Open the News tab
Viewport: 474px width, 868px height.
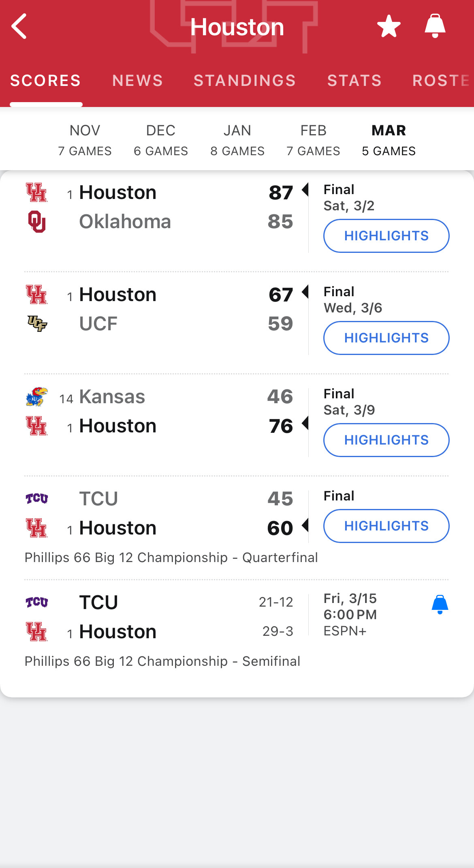click(x=137, y=81)
